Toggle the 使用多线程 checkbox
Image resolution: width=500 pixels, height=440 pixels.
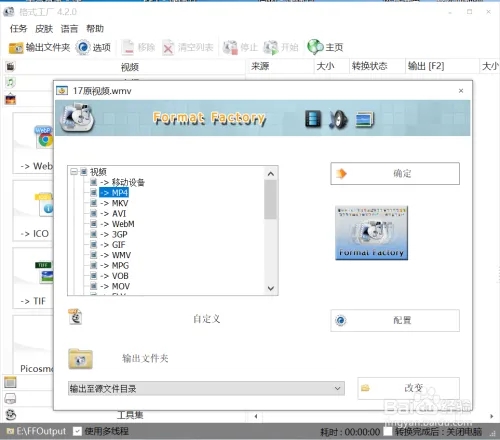(x=77, y=431)
